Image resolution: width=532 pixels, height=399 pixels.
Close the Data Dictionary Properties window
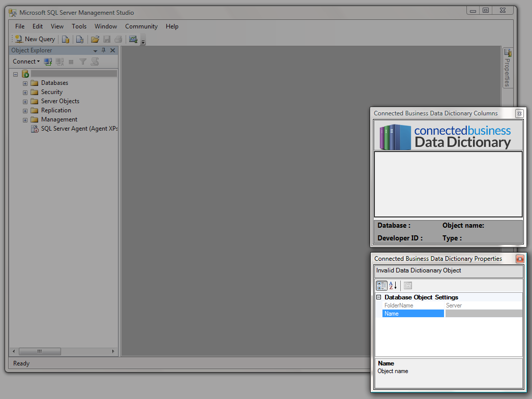click(519, 259)
